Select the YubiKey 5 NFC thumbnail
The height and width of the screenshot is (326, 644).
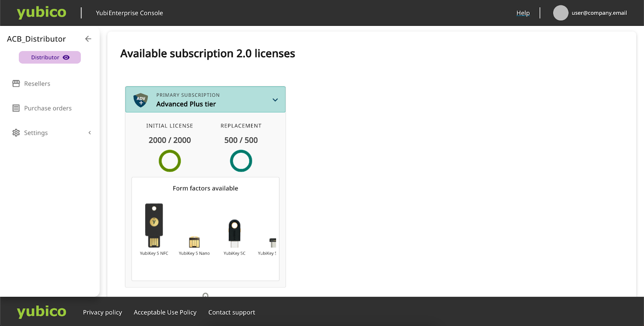(x=154, y=226)
